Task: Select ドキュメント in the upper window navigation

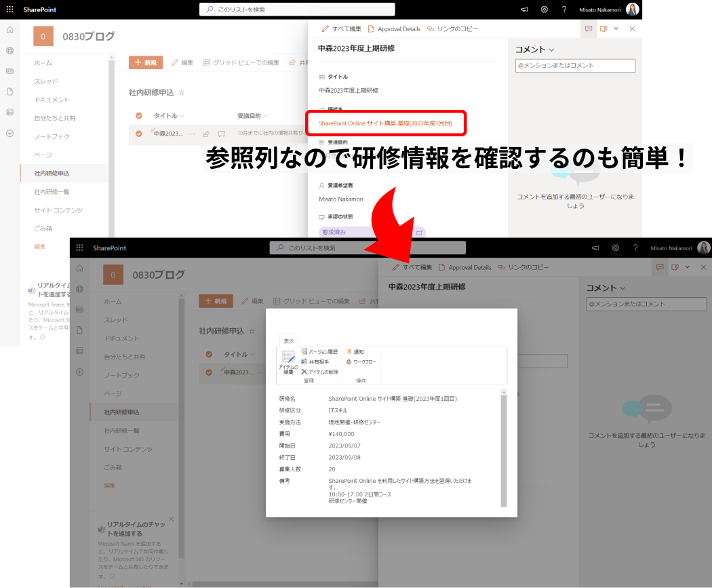Action: [x=52, y=100]
